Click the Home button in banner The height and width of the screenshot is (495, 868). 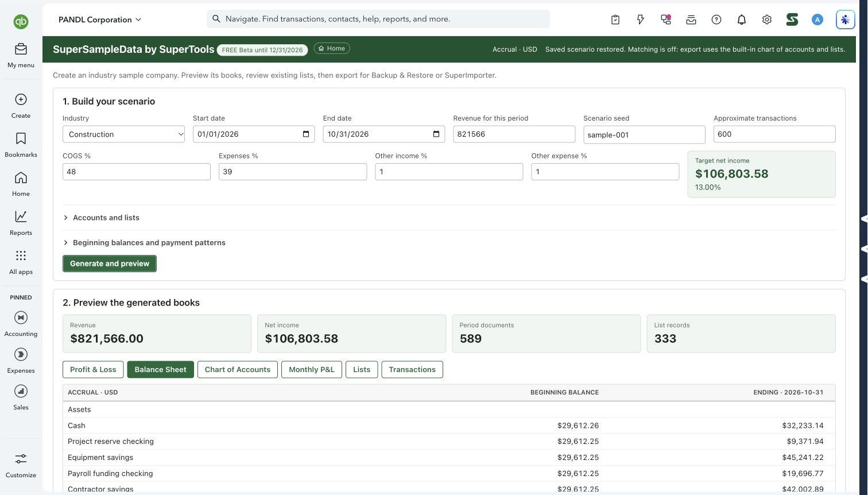(332, 48)
